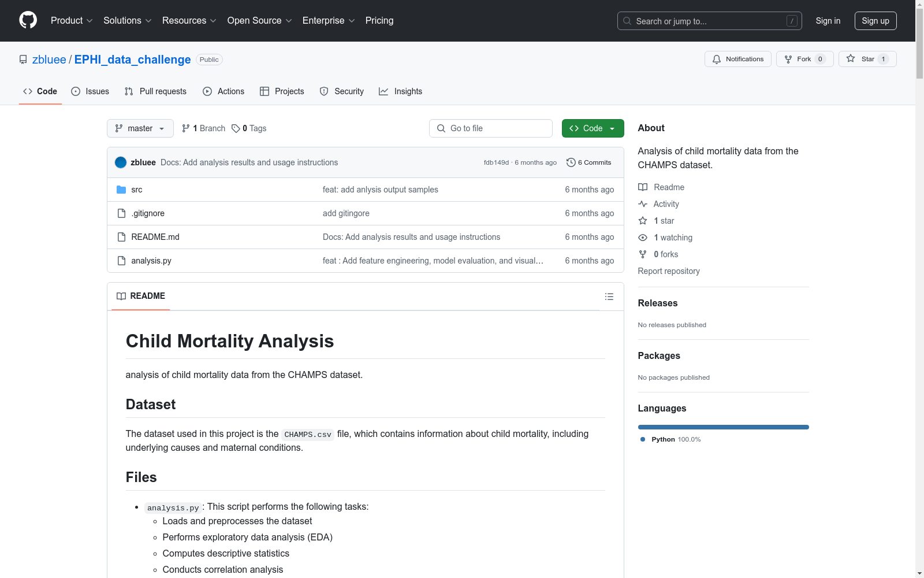Image resolution: width=924 pixels, height=578 pixels.
Task: Expand the Enterprise menu
Action: tap(329, 21)
